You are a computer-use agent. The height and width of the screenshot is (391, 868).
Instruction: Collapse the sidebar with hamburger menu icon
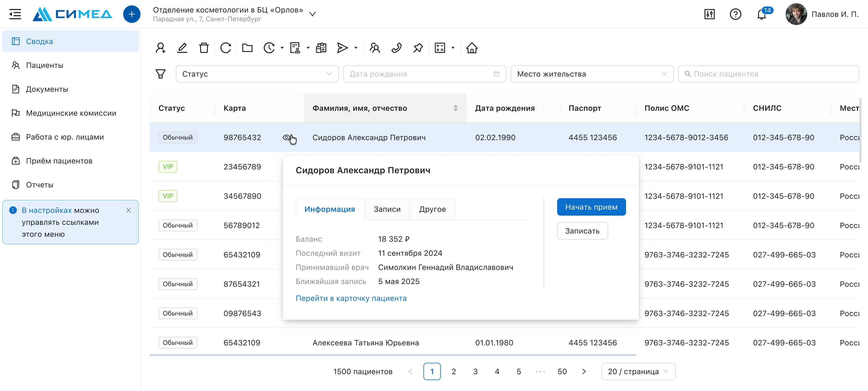tap(15, 14)
